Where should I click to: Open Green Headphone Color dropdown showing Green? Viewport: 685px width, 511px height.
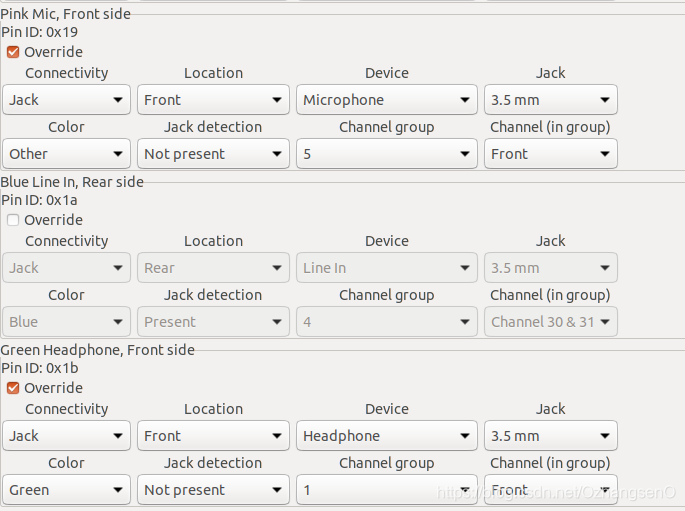pyautogui.click(x=66, y=490)
